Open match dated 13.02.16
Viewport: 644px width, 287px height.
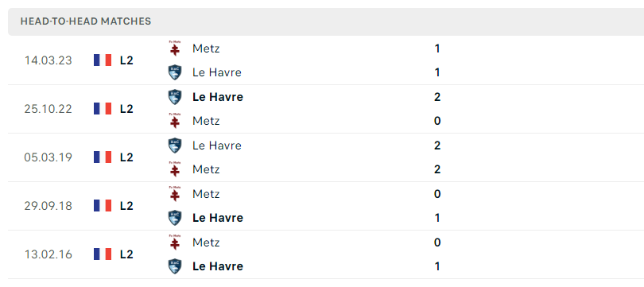(326, 254)
